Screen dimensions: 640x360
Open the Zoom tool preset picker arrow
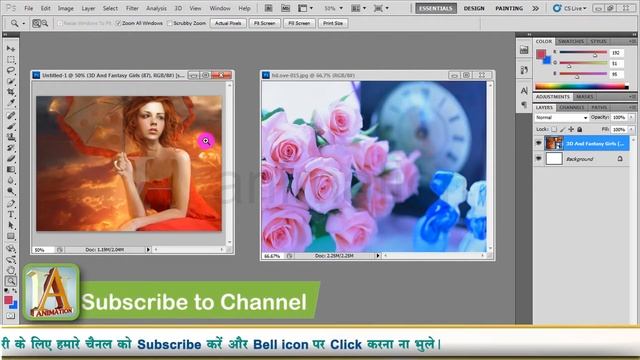click(x=24, y=24)
